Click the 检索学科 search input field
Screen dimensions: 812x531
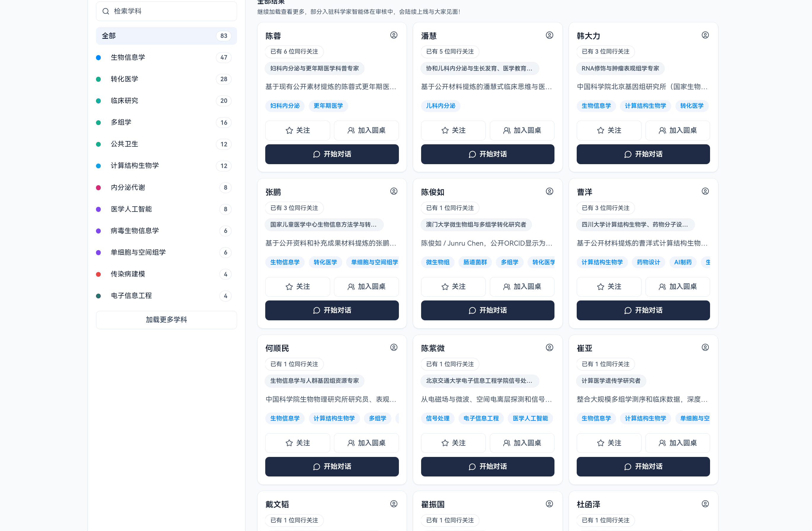[167, 11]
